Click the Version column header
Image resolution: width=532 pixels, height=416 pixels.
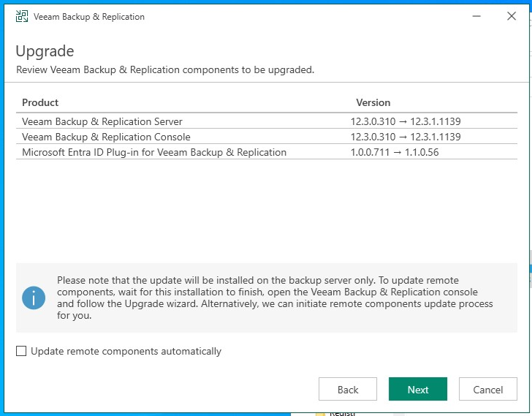click(x=373, y=102)
